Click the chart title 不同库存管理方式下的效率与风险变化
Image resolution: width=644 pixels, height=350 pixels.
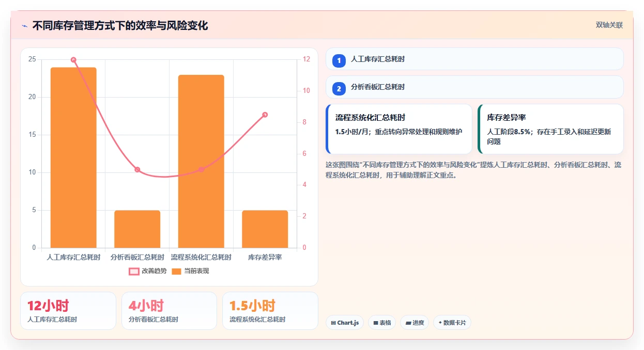pos(120,26)
